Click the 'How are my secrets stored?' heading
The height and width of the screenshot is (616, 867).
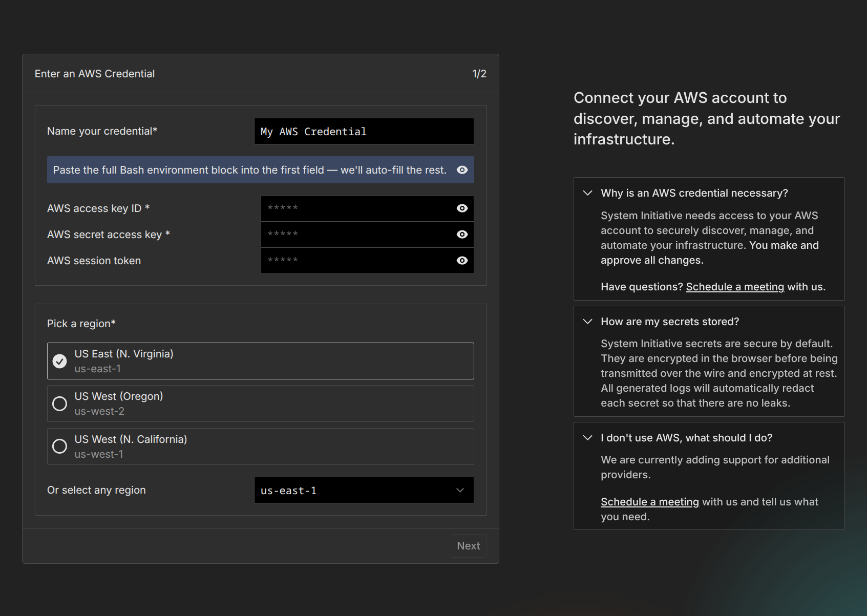pos(669,322)
